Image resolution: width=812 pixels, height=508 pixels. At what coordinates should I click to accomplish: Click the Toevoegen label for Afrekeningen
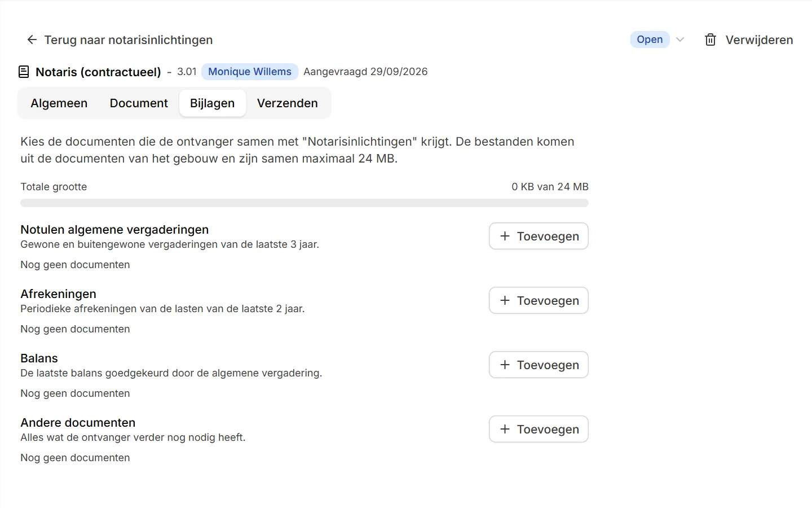pos(548,301)
